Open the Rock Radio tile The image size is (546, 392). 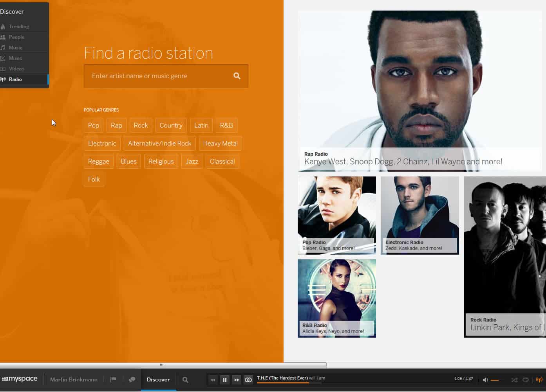[x=505, y=257]
